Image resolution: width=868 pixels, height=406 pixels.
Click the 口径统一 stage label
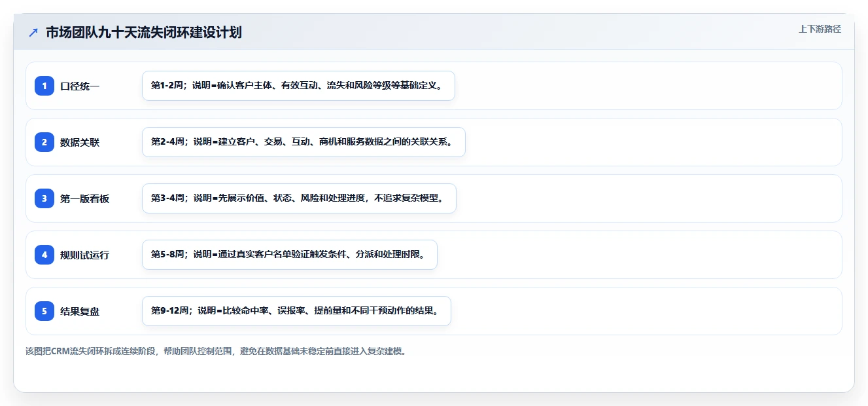[80, 86]
